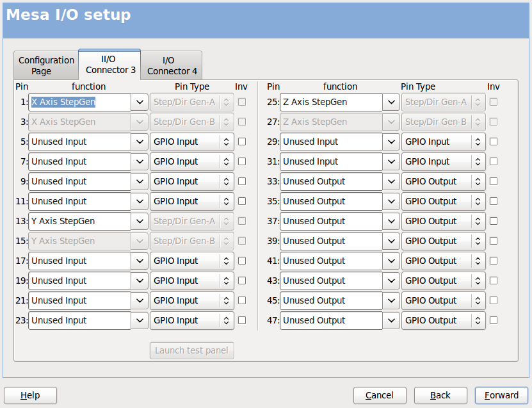This screenshot has width=532, height=408.
Task: Open pin 29 pin type selector
Action: [x=443, y=142]
